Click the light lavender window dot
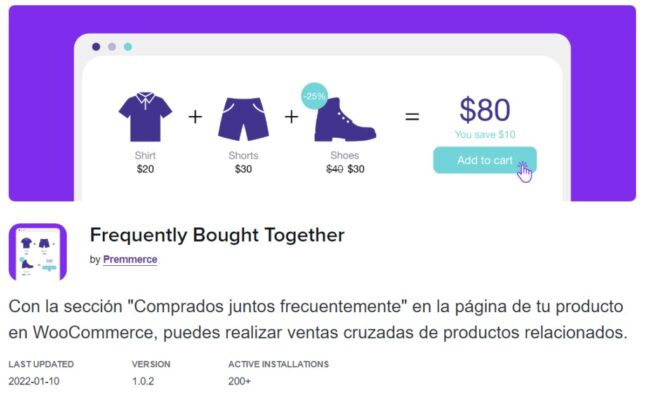The height and width of the screenshot is (401, 650). pyautogui.click(x=112, y=47)
